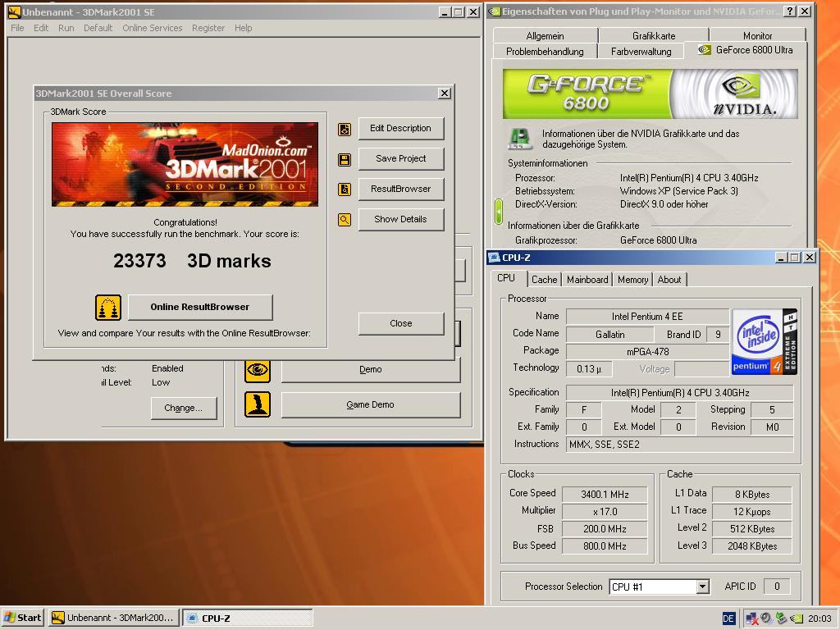The width and height of the screenshot is (840, 630).
Task: Click the Name field Intel Pentium 4 EE
Action: pos(647,317)
